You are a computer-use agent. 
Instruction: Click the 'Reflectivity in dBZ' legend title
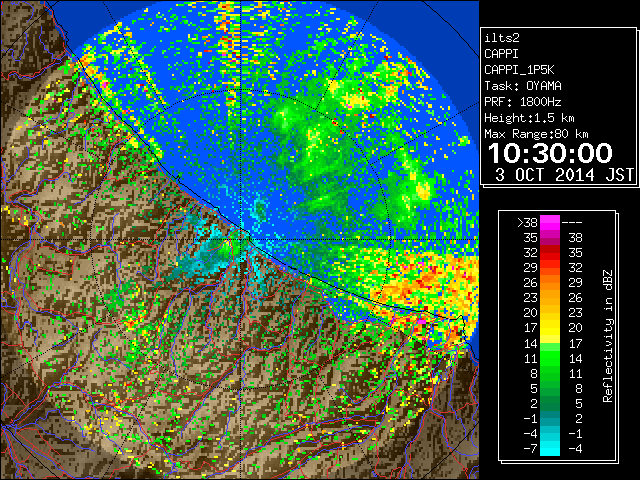pos(607,336)
